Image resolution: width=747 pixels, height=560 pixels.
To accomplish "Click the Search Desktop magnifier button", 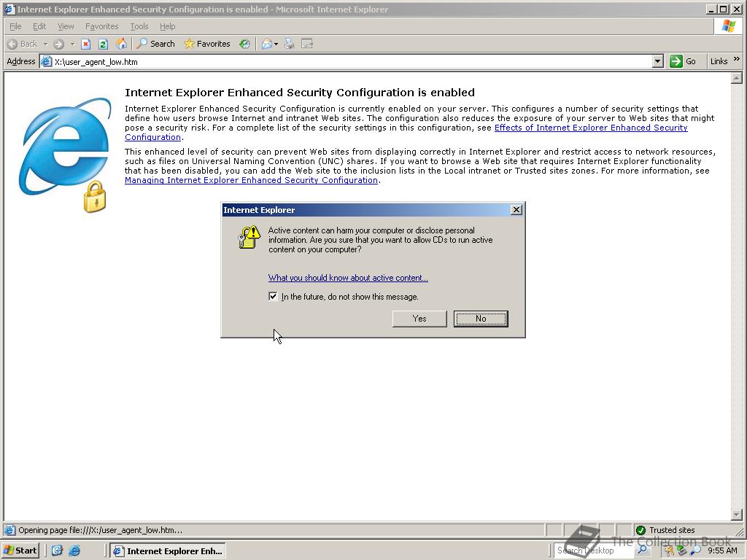I will (642, 550).
